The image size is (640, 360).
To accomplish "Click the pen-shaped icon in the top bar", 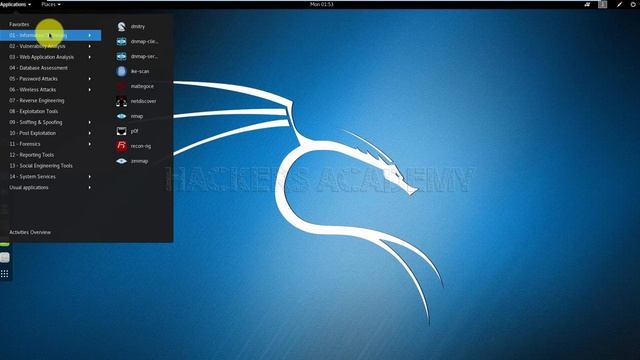I will tap(619, 4).
